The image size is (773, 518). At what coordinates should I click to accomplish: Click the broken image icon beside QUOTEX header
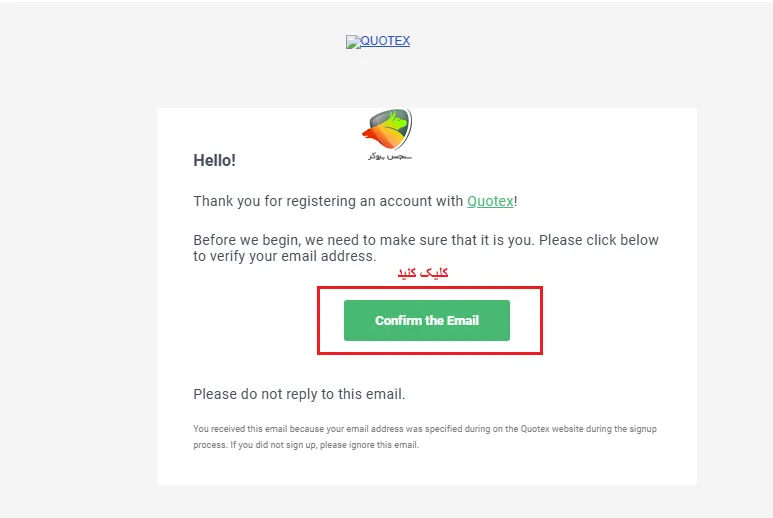click(x=351, y=42)
